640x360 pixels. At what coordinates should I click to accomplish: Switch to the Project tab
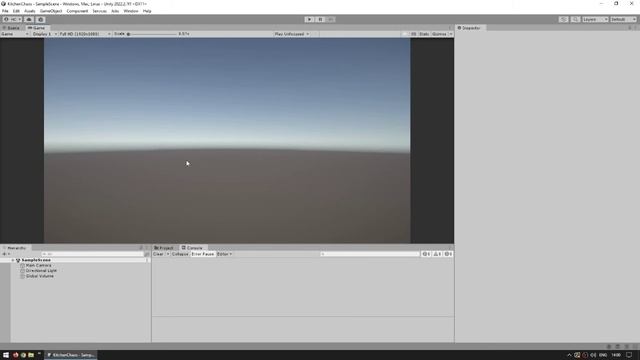click(x=164, y=248)
